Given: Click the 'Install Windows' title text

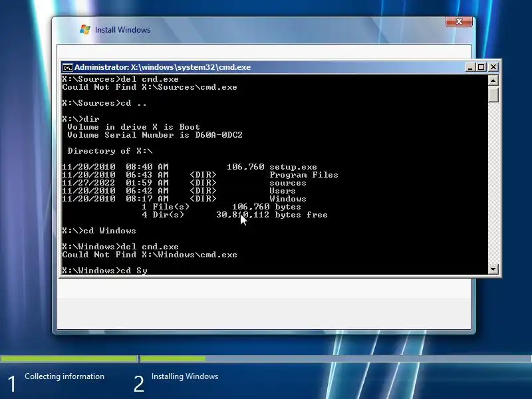Looking at the screenshot, I should point(122,30).
